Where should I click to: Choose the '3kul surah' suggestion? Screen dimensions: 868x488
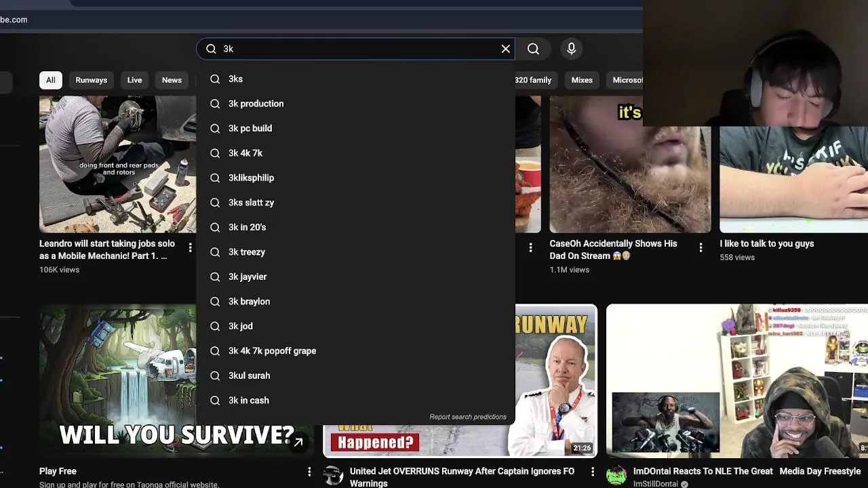355,375
